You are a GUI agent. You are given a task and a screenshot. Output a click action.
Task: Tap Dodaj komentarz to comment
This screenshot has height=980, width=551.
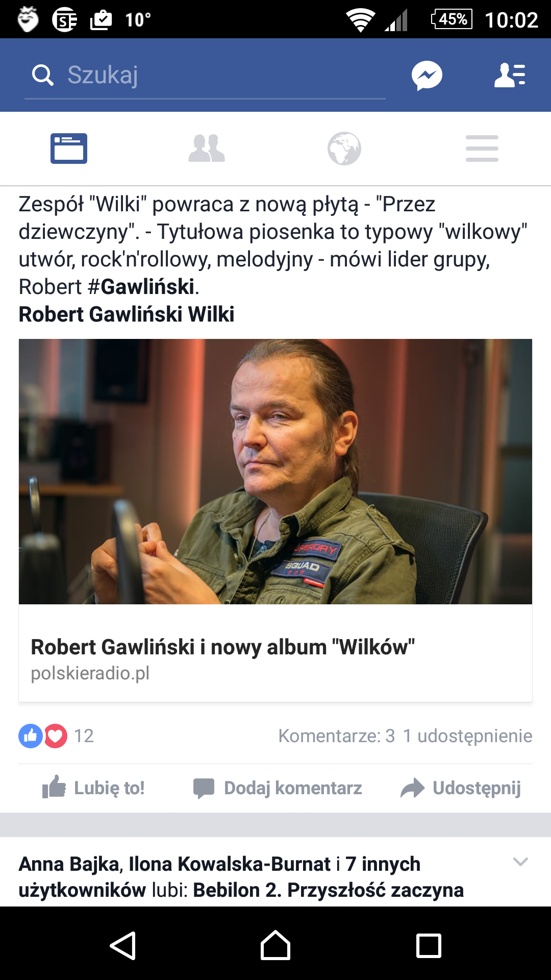278,788
